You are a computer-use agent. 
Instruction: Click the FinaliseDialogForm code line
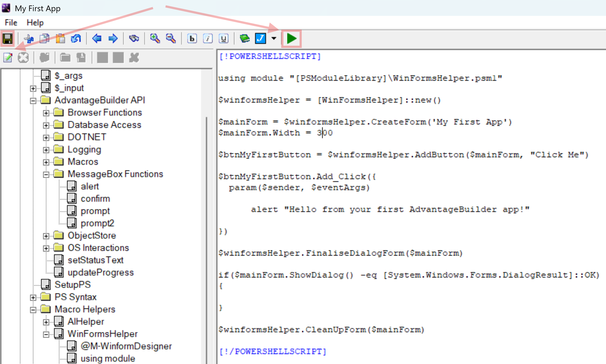[340, 253]
